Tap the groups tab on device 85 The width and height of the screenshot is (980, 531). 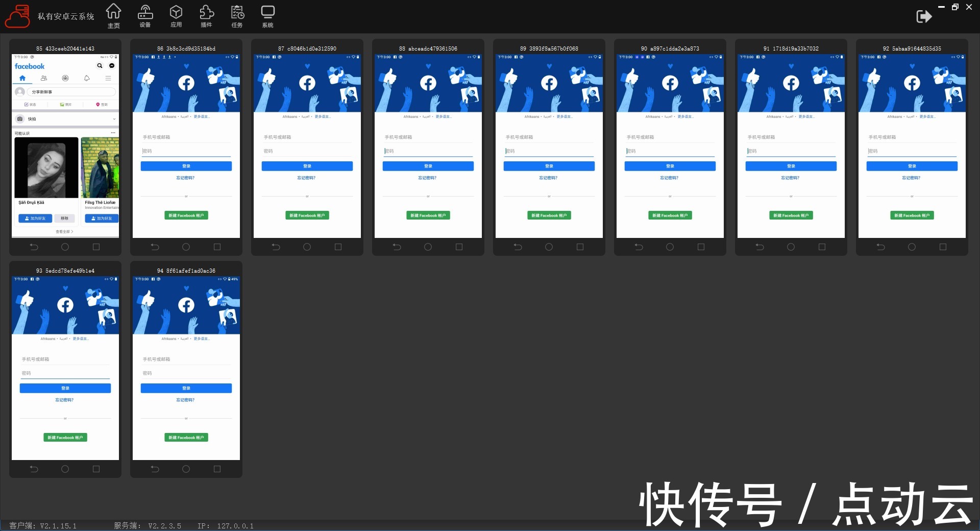(x=65, y=78)
